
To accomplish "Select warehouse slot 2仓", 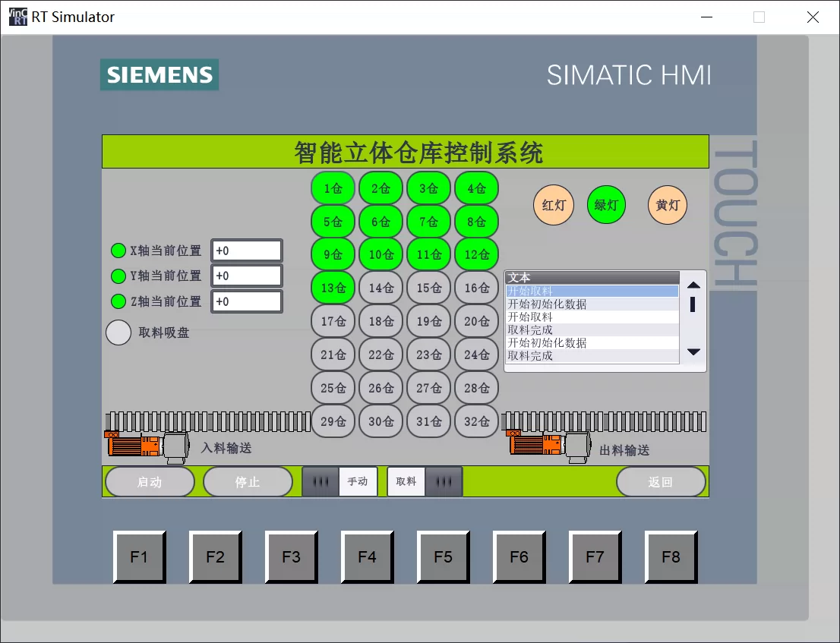I will pyautogui.click(x=381, y=188).
